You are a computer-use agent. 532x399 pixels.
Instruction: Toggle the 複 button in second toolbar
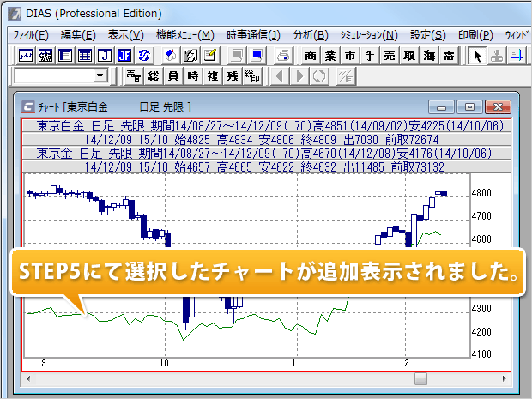[x=213, y=76]
